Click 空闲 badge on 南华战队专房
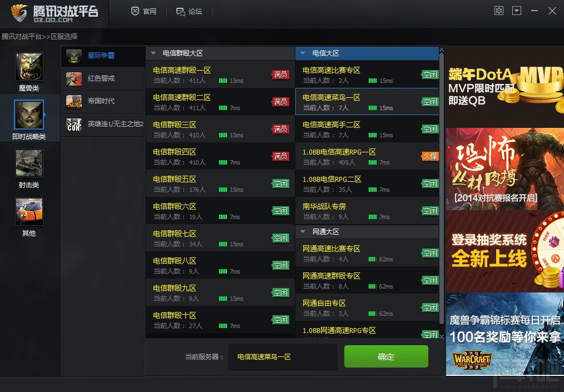Image resolution: width=564 pixels, height=392 pixels. pyautogui.click(x=430, y=211)
